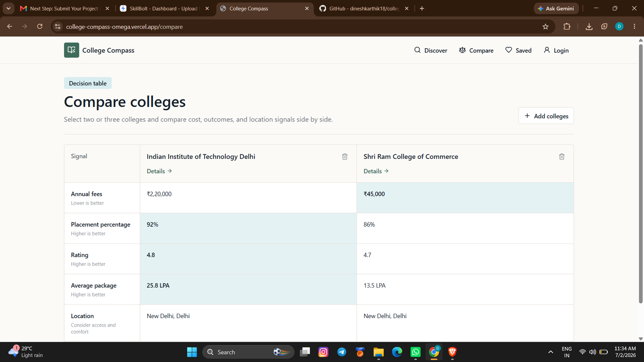Viewport: 644px width, 362px height.
Task: Click Placement percentage row label
Action: [101, 224]
